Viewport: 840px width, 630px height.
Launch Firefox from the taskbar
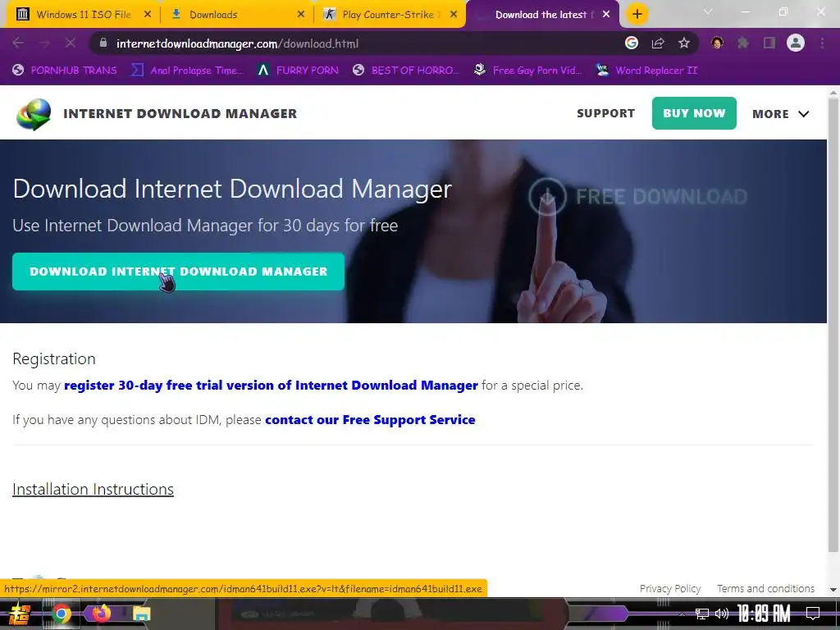[101, 614]
